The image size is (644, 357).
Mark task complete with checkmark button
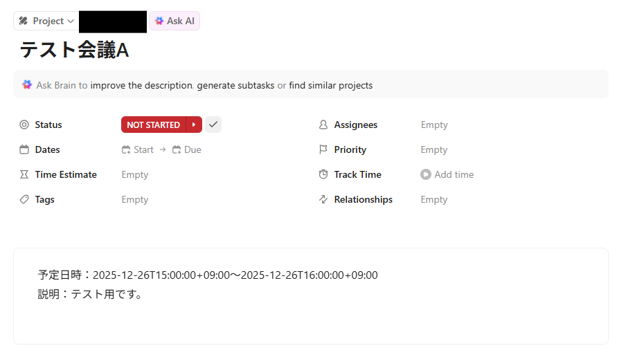pos(213,125)
